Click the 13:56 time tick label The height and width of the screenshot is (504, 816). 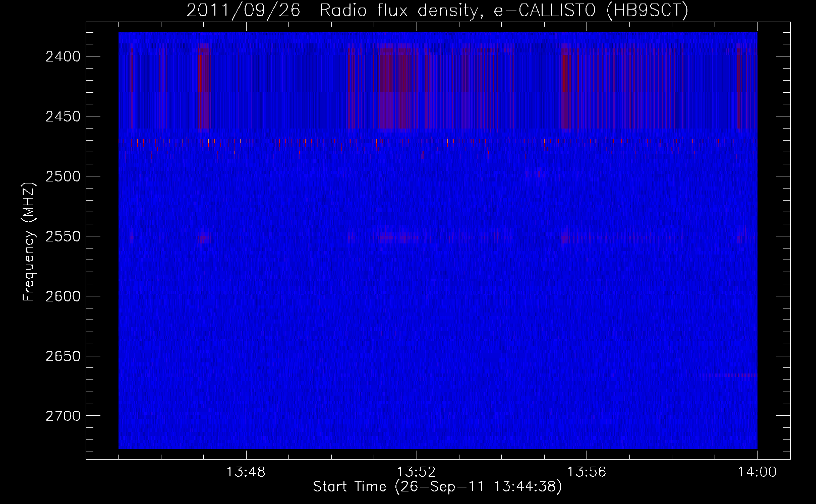point(587,472)
